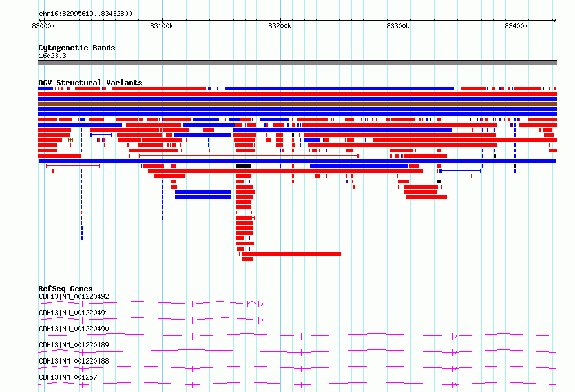Viewport: 575px width, 392px height.
Task: Select the long red variant bar at bottom of DGV track
Action: pyautogui.click(x=291, y=254)
